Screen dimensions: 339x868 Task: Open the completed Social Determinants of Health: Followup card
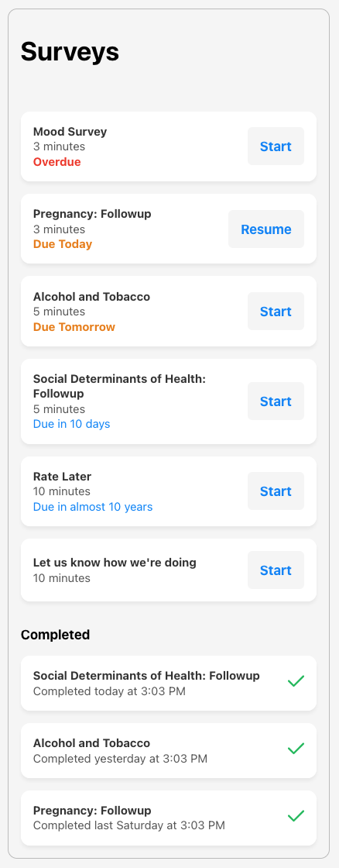point(169,683)
